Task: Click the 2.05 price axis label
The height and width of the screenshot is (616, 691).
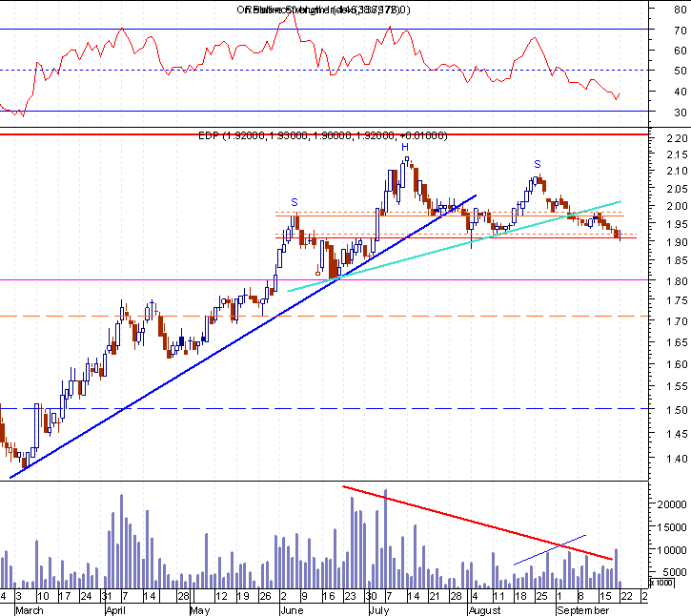Action: tap(677, 189)
